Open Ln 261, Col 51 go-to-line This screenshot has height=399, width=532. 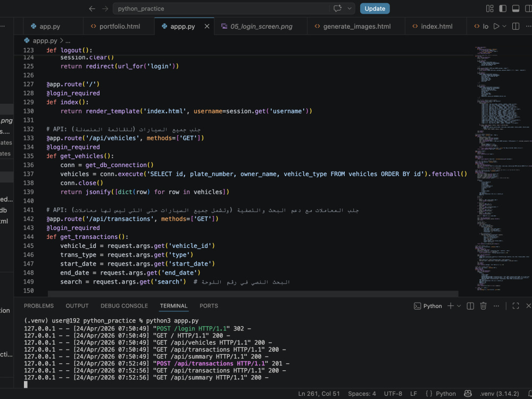pyautogui.click(x=319, y=394)
